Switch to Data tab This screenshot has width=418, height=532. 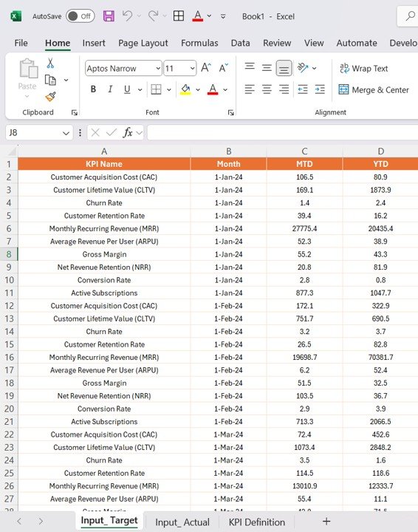pos(240,43)
